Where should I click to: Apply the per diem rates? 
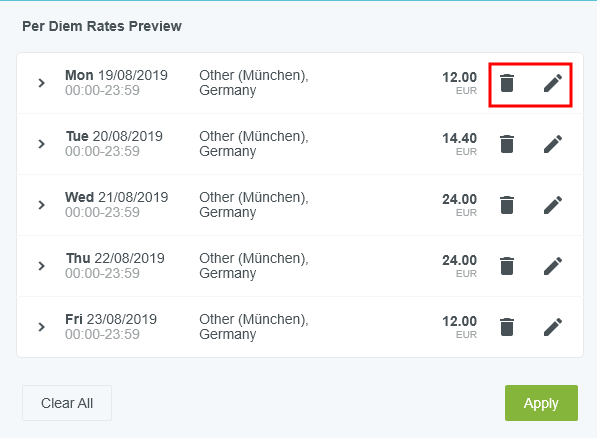pyautogui.click(x=541, y=403)
